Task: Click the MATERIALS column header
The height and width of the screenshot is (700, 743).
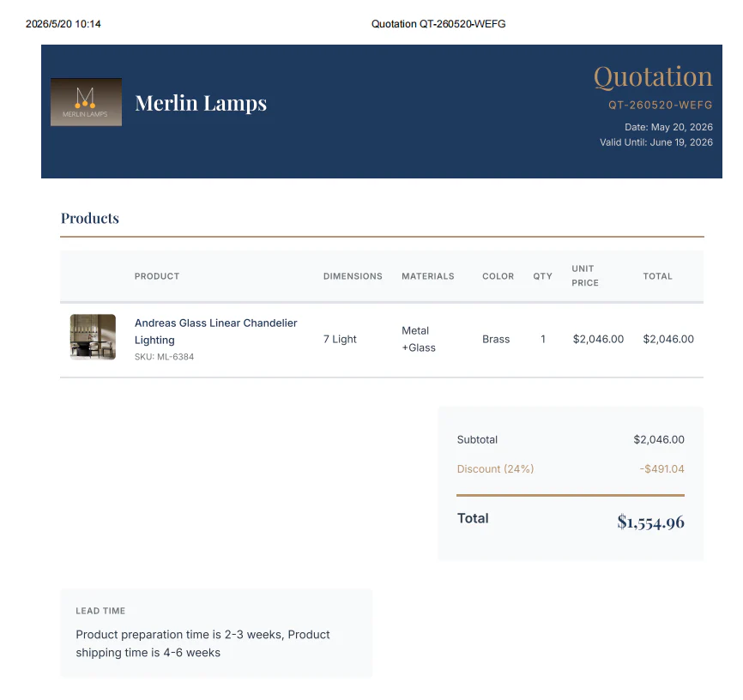Action: point(428,276)
